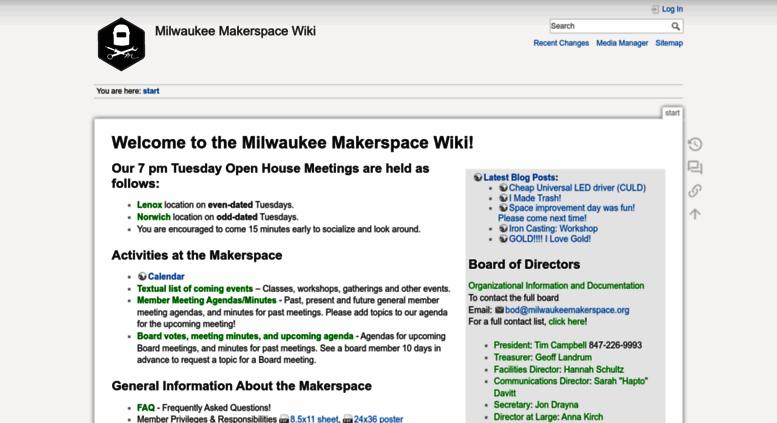The image size is (777, 423).
Task: Open Cheap Universal LED driver (CULD) post
Action: point(577,188)
